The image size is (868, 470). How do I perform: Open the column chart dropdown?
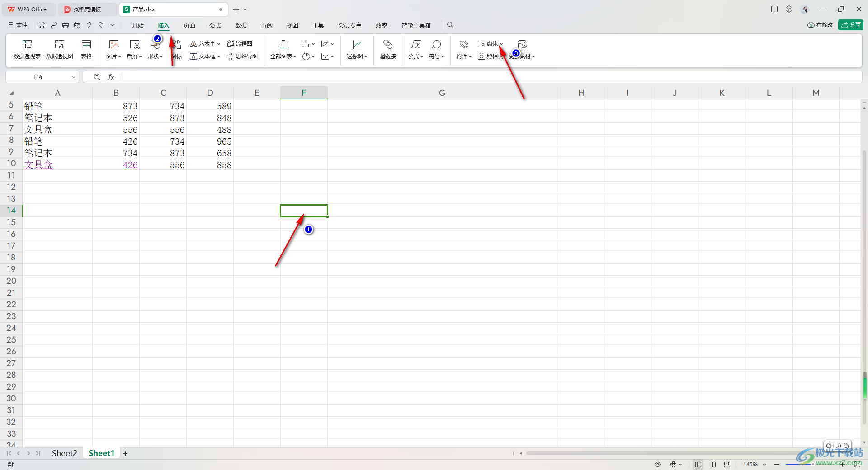(x=308, y=44)
